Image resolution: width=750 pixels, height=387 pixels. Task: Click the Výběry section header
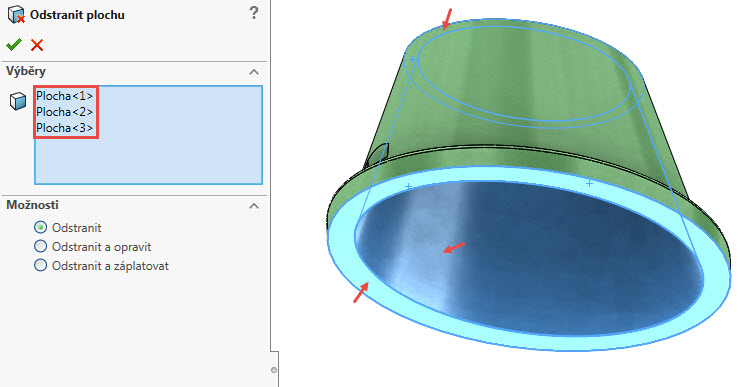tap(26, 72)
